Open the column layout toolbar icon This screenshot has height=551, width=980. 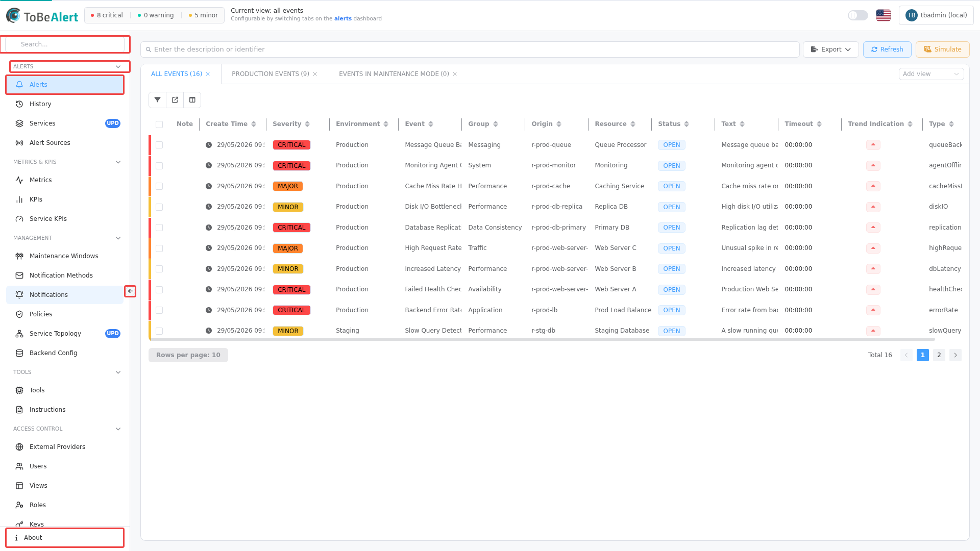coord(192,100)
